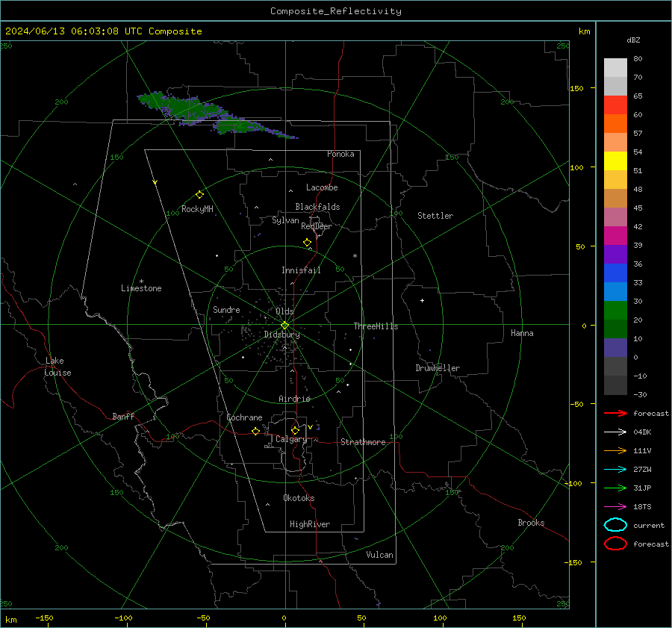Screen dimensions: 672x628
Task: Click the Sundre town label
Action: point(226,309)
